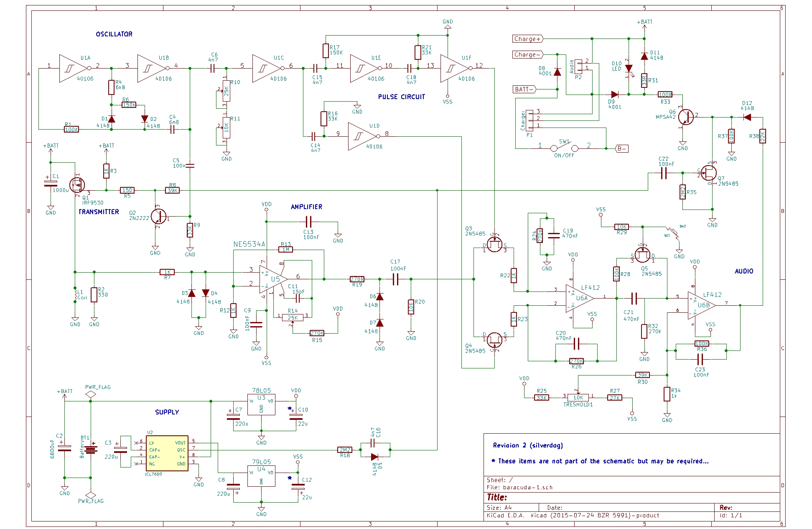The width and height of the screenshot is (812, 529).
Task: Select the Q6 MPSA42 transistor symbol
Action: pos(685,117)
